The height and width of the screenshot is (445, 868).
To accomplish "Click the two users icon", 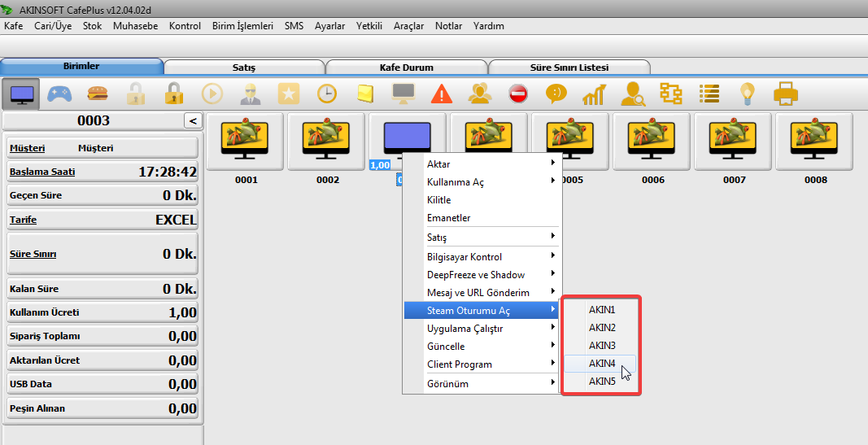I will (479, 94).
